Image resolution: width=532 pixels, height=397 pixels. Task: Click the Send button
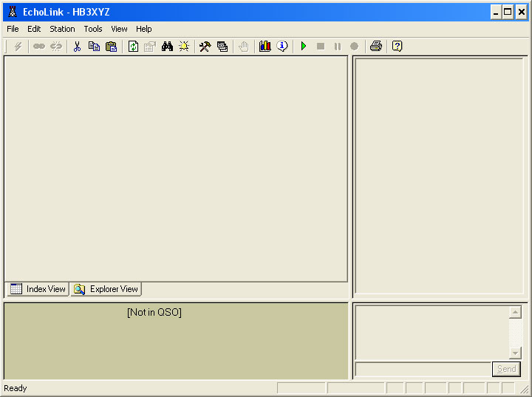(506, 369)
